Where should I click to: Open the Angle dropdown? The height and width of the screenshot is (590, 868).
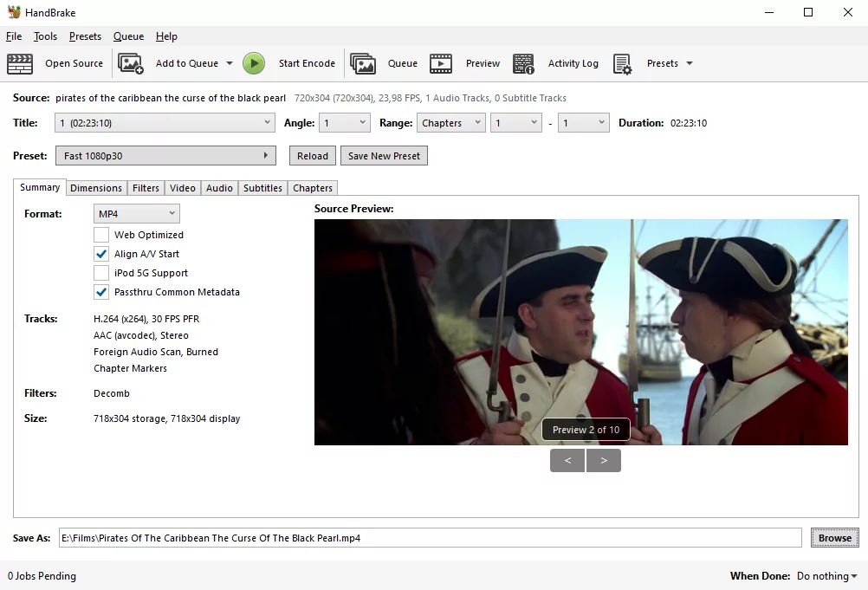[x=345, y=123]
